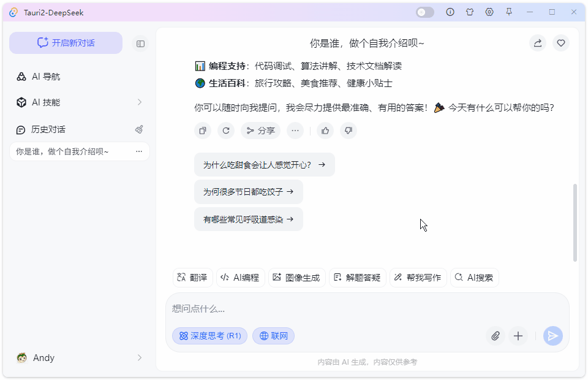Viewport: 588px width, 380px height.
Task: Click the thumbs-up on the reply
Action: [x=325, y=131]
